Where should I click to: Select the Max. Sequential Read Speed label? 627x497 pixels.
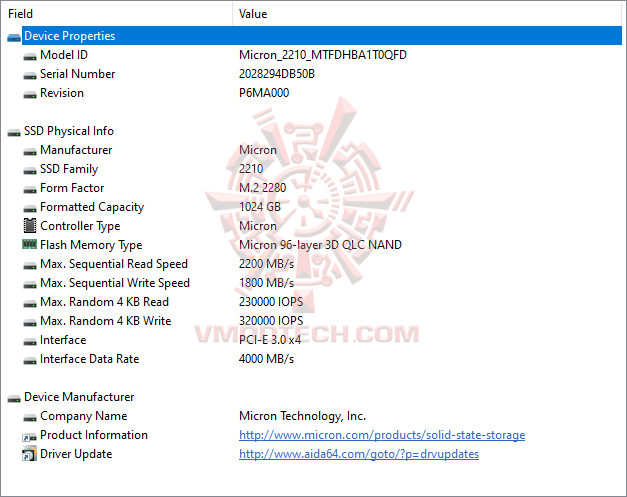[114, 263]
